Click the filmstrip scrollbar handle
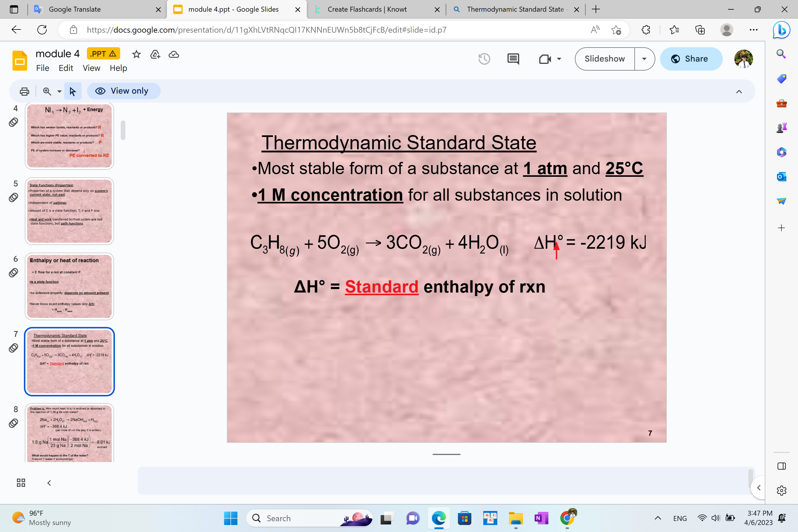798x532 pixels. click(123, 130)
